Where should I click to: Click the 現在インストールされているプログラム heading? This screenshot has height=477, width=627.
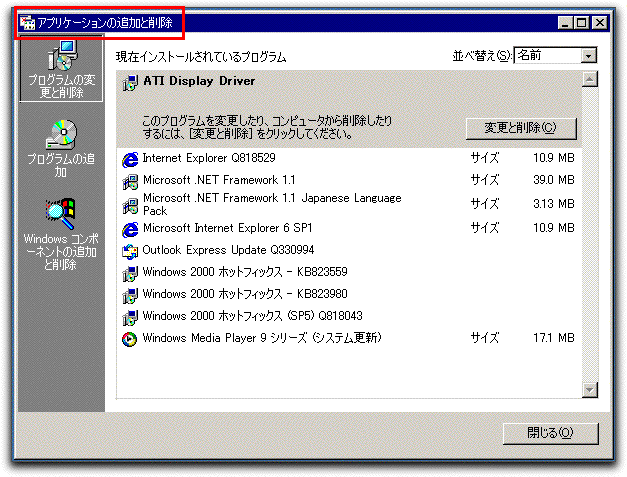pos(201,57)
